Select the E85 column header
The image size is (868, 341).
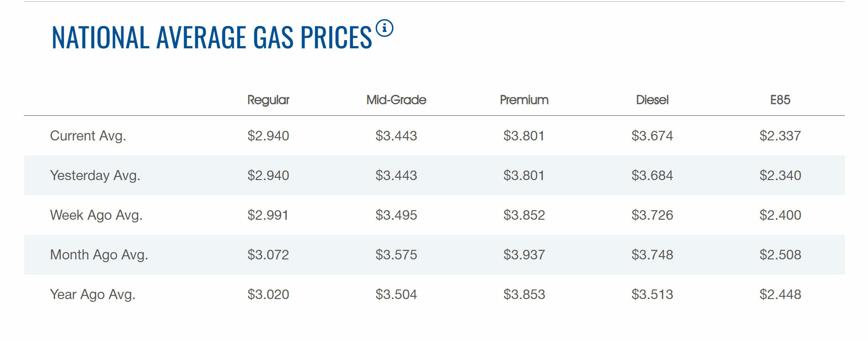click(x=780, y=100)
